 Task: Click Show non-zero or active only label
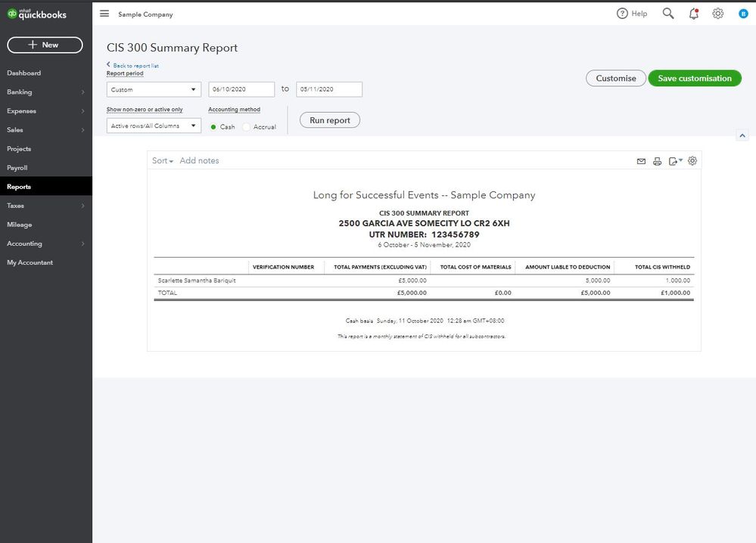(145, 110)
